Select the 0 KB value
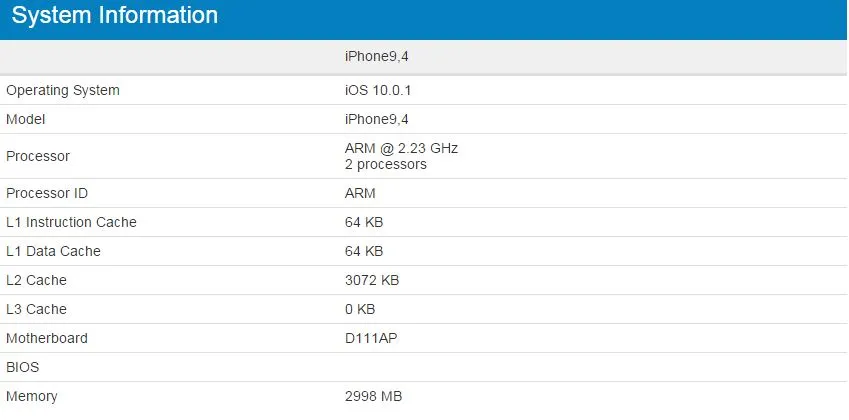The height and width of the screenshot is (420, 849). (360, 309)
